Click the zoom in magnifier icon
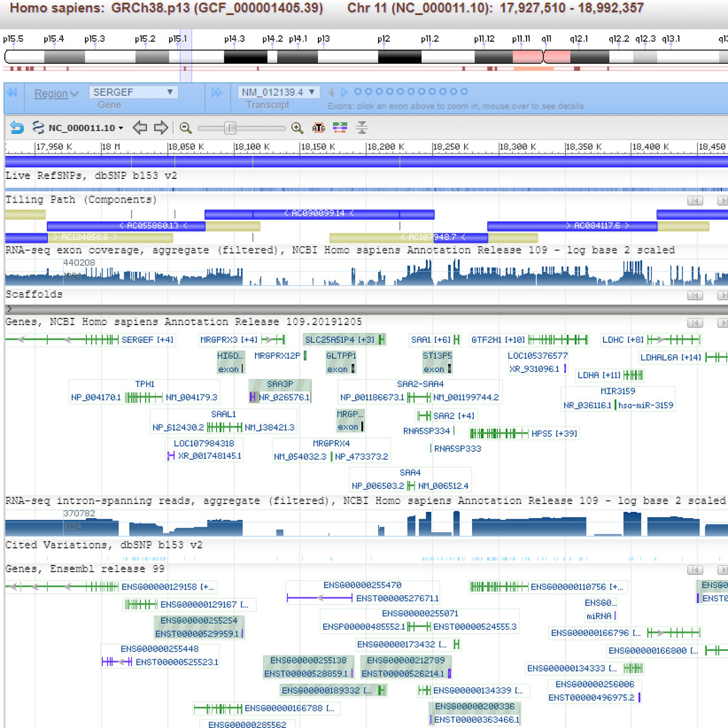Viewport: 728px width, 728px height. [297, 128]
